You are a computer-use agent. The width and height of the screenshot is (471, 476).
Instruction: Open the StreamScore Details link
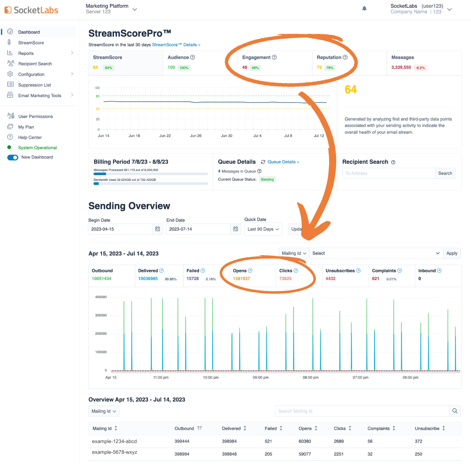point(176,45)
